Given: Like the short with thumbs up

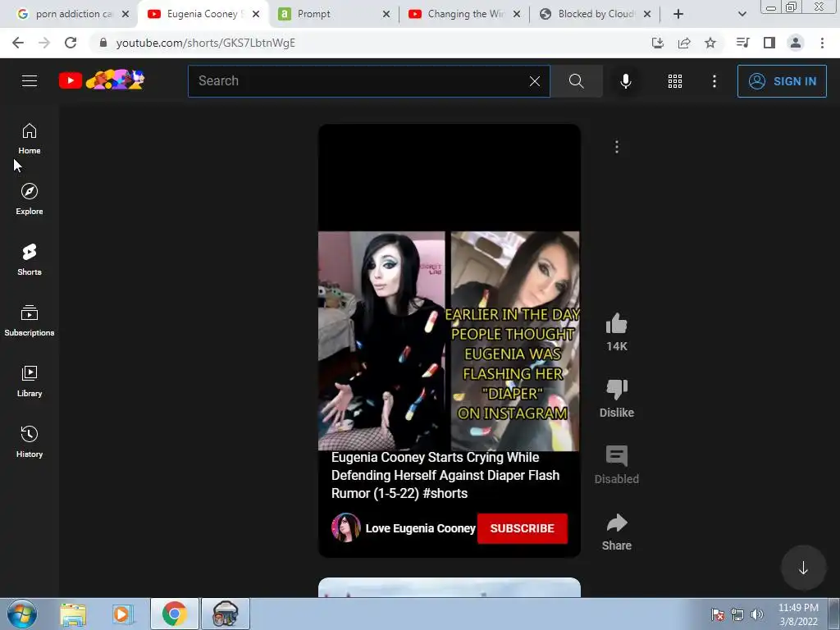Looking at the screenshot, I should click(617, 324).
